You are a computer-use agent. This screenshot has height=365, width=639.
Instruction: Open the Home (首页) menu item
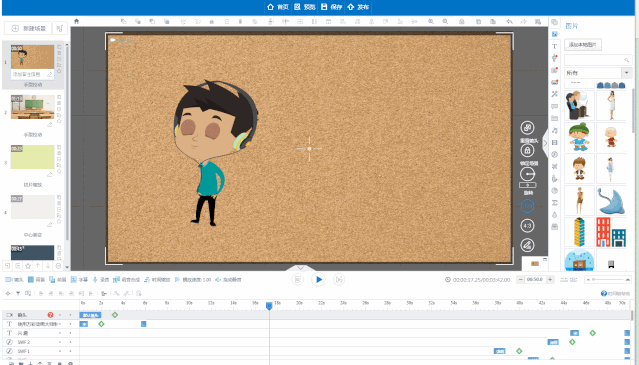pyautogui.click(x=278, y=7)
